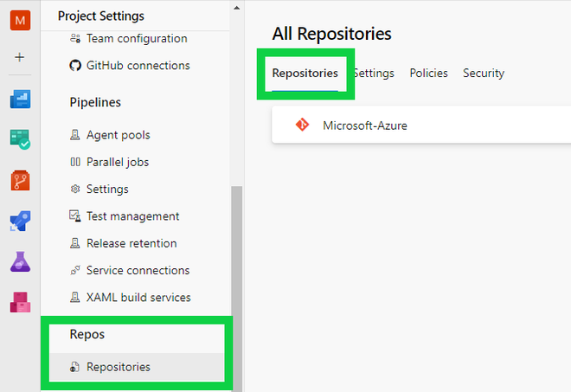Open Test Plans flask icon
This screenshot has width=571, height=392.
coord(20,261)
